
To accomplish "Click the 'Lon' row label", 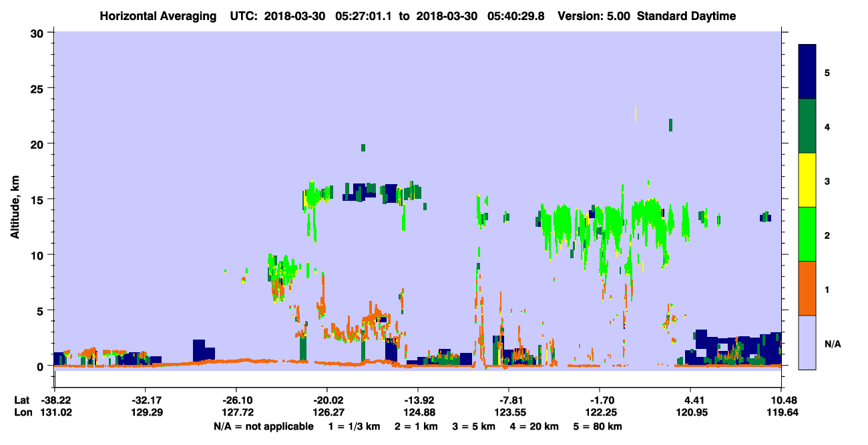I will (x=22, y=412).
